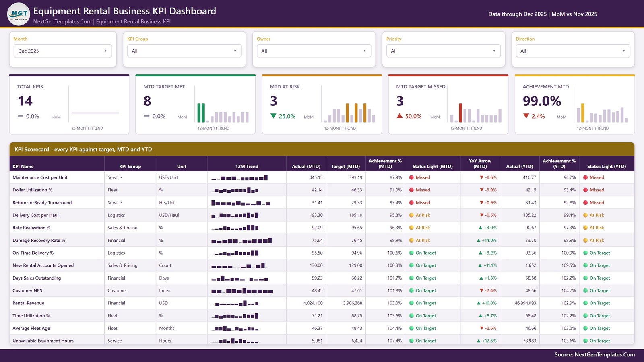Click the YoY up arrow showing +12.5%
The image size is (644, 362).
[x=478, y=341]
